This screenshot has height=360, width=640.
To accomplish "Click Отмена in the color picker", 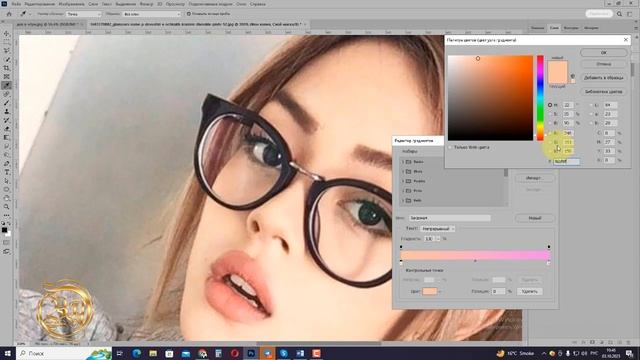I will pos(603,64).
